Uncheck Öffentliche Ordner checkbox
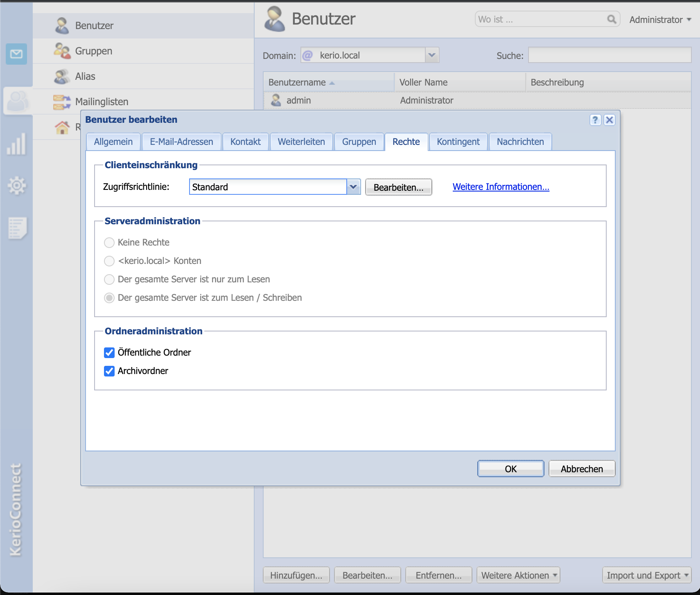700x595 pixels. 109,353
